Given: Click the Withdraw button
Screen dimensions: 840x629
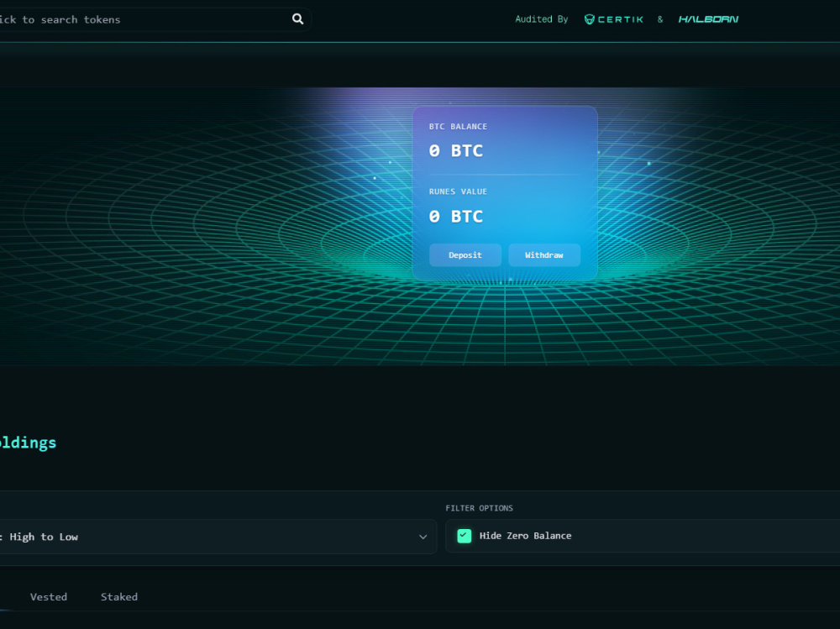Looking at the screenshot, I should (544, 255).
